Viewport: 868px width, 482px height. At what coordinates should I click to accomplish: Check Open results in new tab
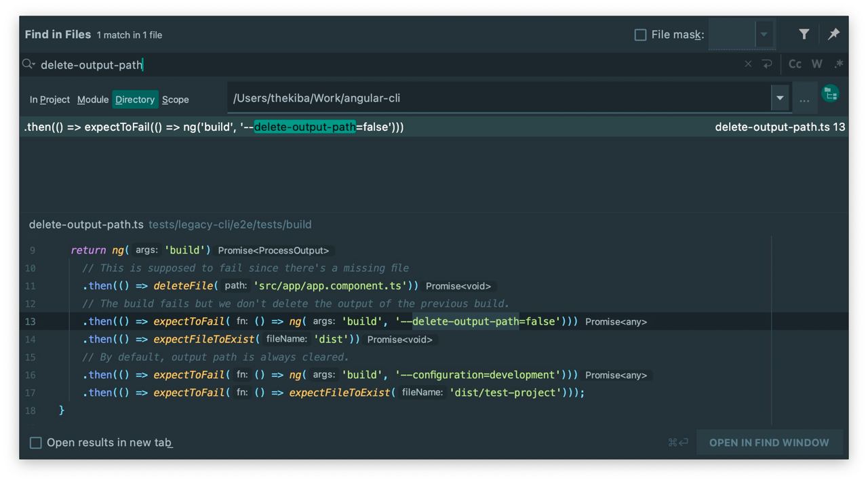[x=36, y=443]
